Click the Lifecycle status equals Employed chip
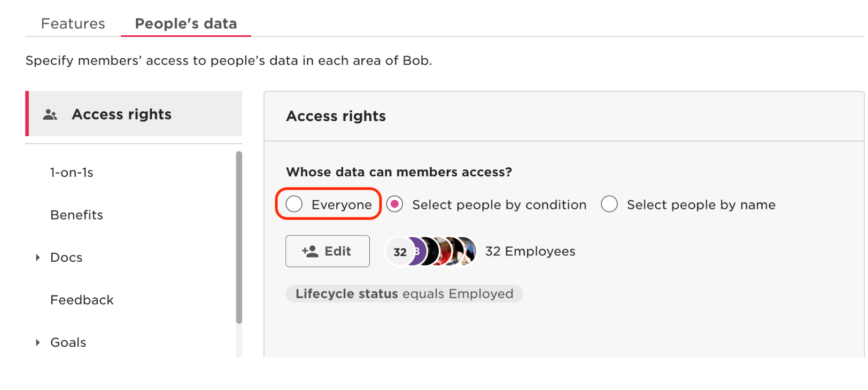This screenshot has height=390, width=868. (x=404, y=294)
